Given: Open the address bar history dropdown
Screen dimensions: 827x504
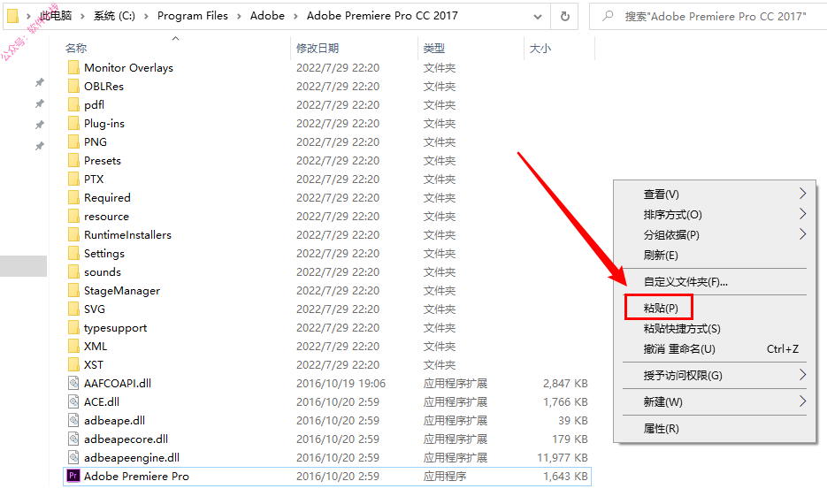Looking at the screenshot, I should 538,16.
